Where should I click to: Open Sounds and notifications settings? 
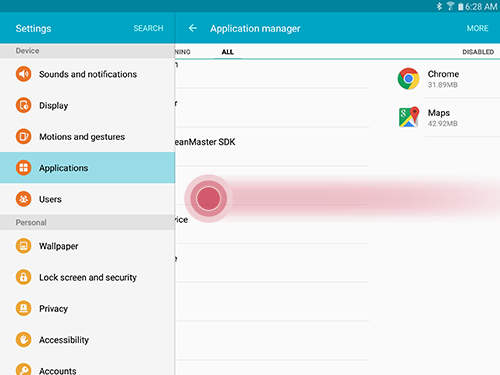tap(87, 74)
